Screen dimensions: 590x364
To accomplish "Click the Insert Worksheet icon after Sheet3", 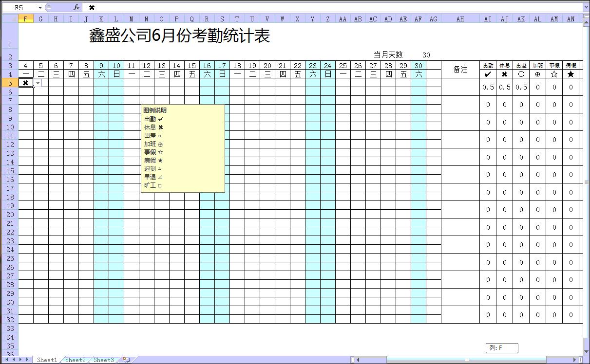I will pos(126,360).
